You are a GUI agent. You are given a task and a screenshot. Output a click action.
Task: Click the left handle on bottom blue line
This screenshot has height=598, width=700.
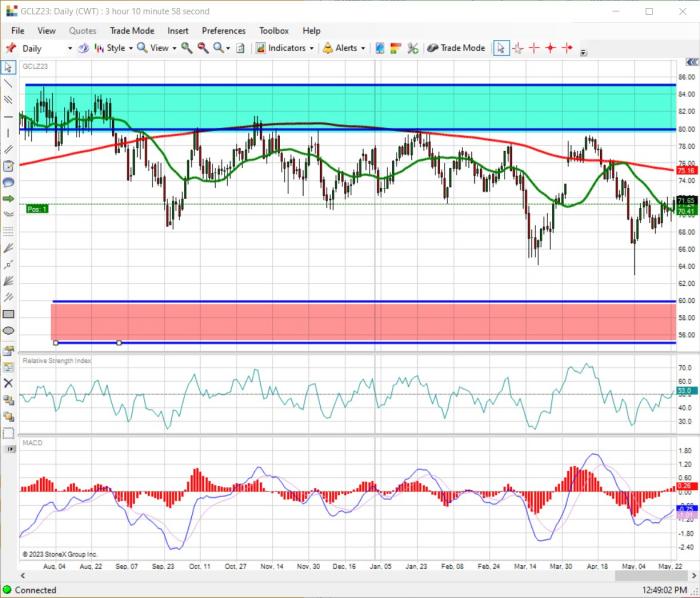tap(56, 343)
